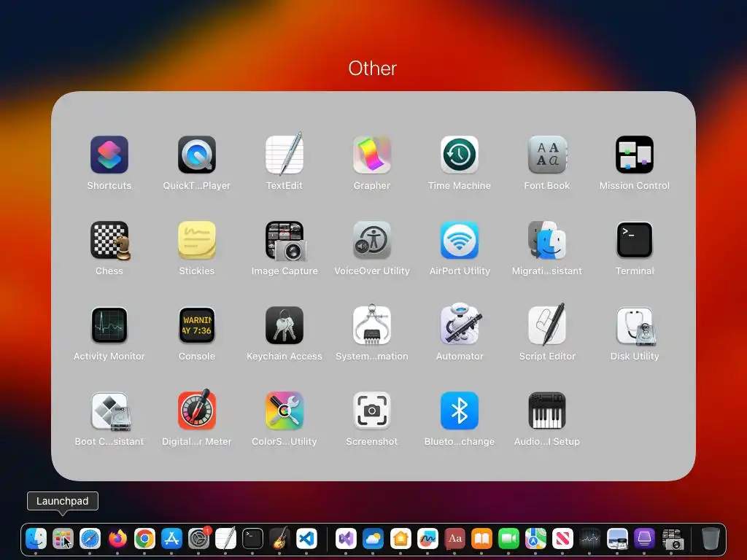Open the Trash in the dock
This screenshot has width=747, height=560.
pyautogui.click(x=711, y=539)
